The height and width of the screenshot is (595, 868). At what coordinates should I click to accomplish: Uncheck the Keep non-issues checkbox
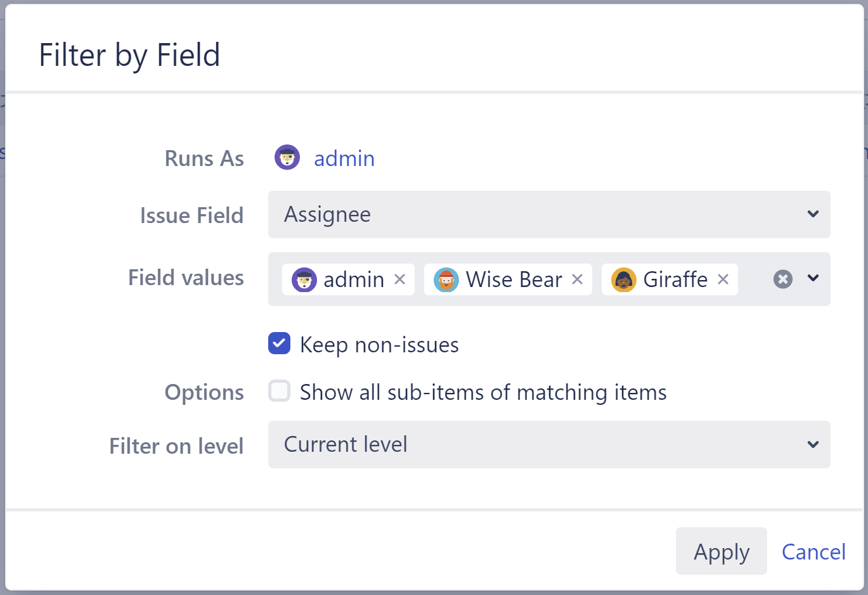pos(279,343)
